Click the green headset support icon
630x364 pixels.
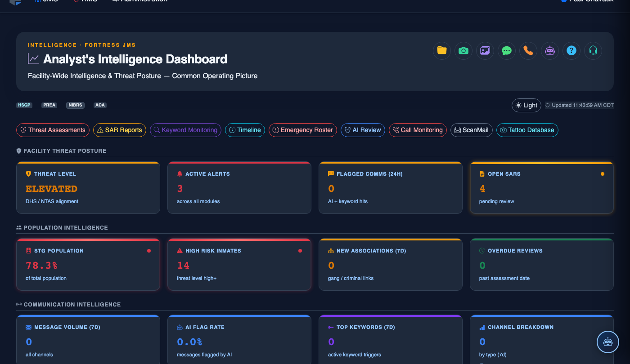click(x=593, y=51)
